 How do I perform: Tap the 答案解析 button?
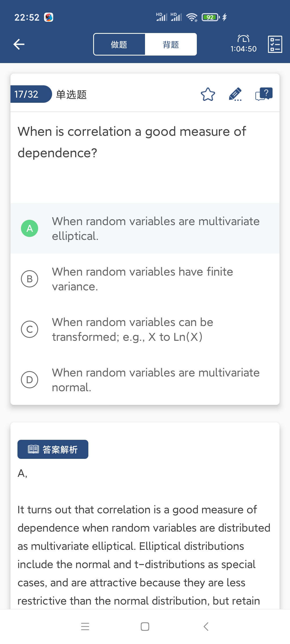(53, 449)
